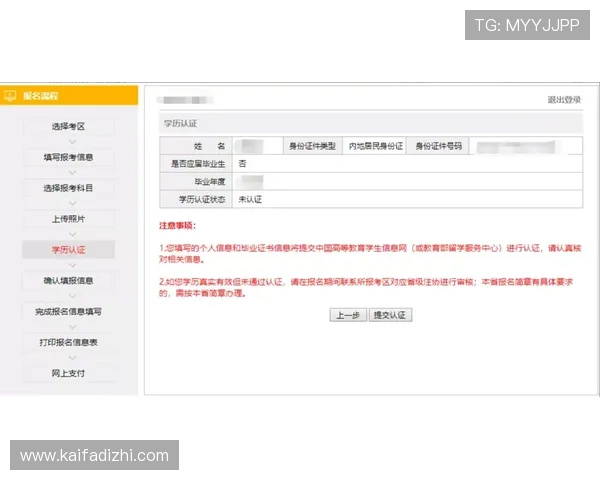Click the 身份证件类型 label cell
Image resolution: width=600 pixels, height=480 pixels.
[312, 146]
